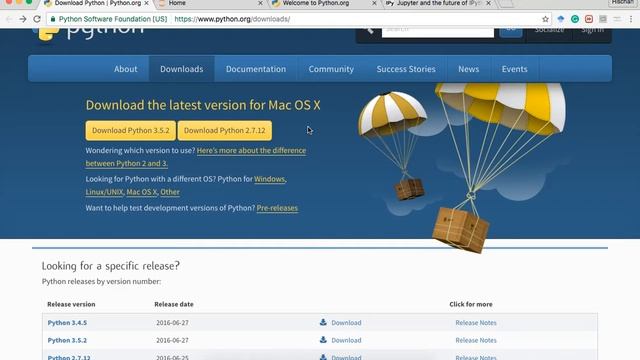Screen dimensions: 640x360
Task: Click the user profile button in title bar
Action: click(x=623, y=2)
